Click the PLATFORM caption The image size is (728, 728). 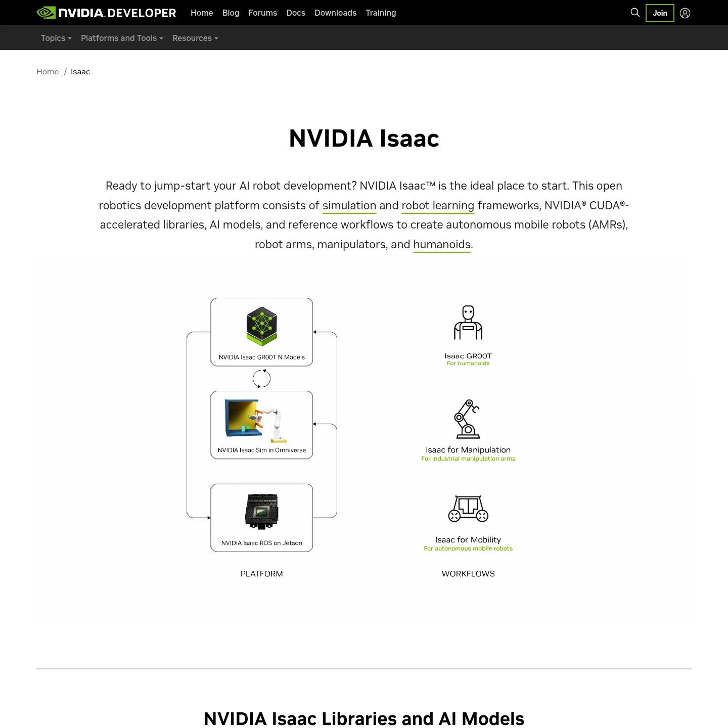[x=262, y=574]
